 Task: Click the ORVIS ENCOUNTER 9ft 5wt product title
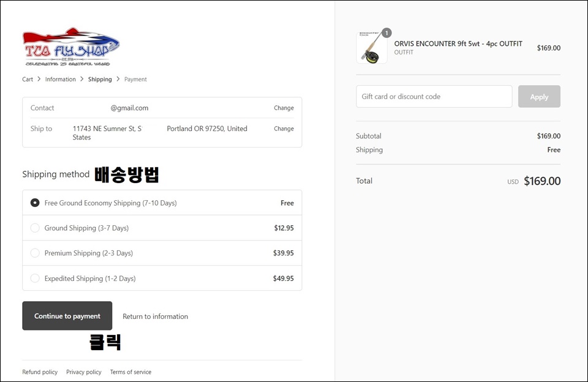coord(458,44)
